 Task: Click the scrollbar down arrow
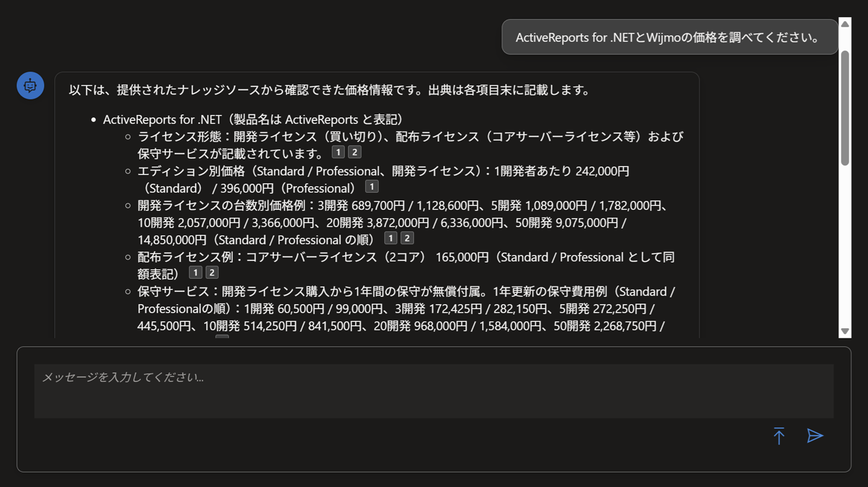(844, 331)
